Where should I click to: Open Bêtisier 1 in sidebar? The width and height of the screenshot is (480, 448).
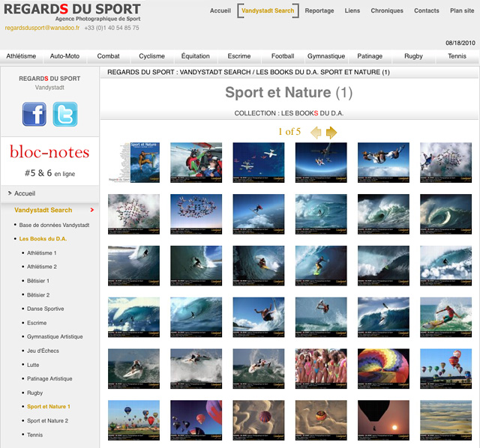click(x=38, y=281)
